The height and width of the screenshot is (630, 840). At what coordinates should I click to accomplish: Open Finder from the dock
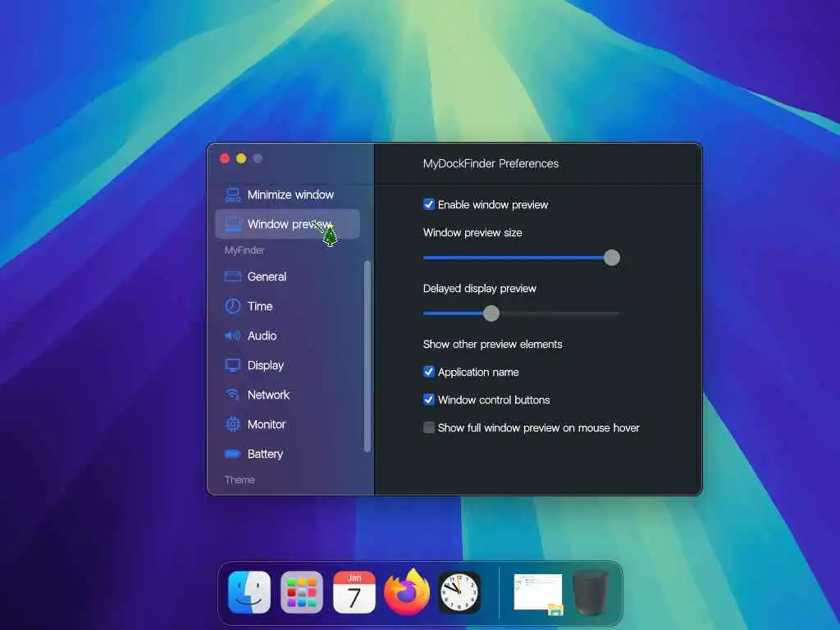[249, 592]
